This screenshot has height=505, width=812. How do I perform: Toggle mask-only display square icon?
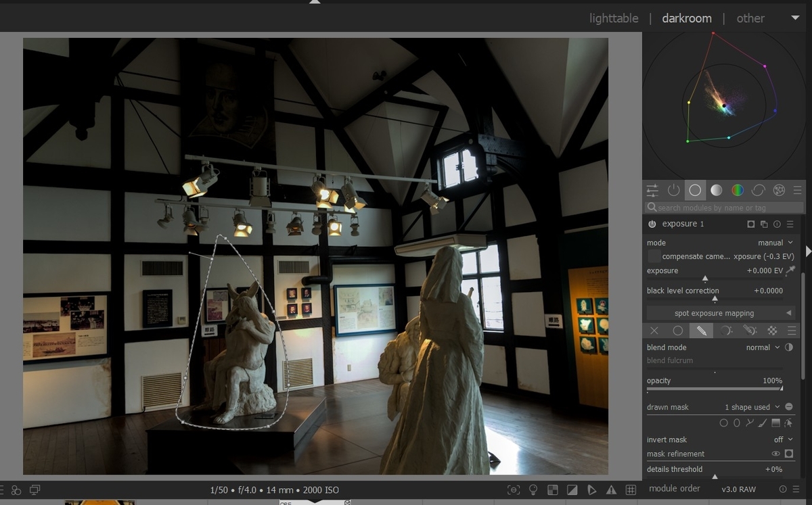click(x=789, y=454)
